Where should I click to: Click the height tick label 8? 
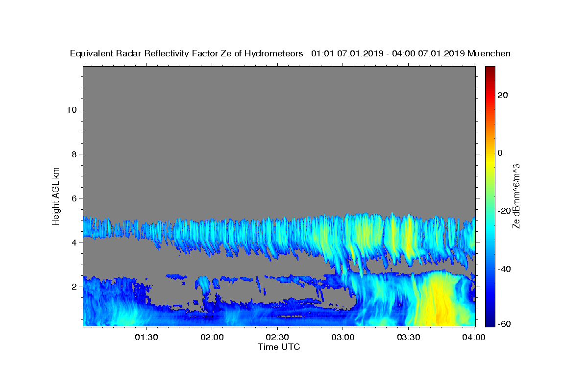pyautogui.click(x=73, y=154)
